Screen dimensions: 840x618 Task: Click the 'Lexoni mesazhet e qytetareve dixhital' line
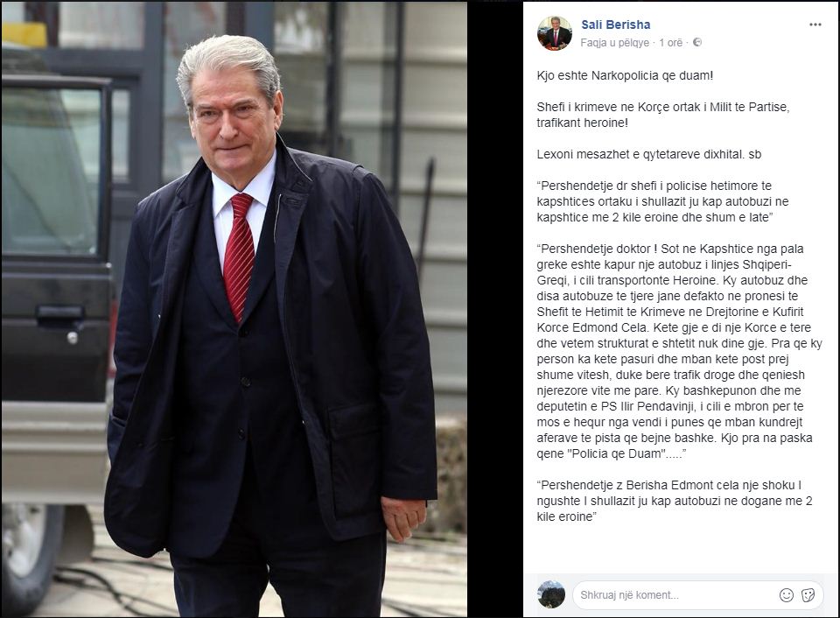[648, 154]
